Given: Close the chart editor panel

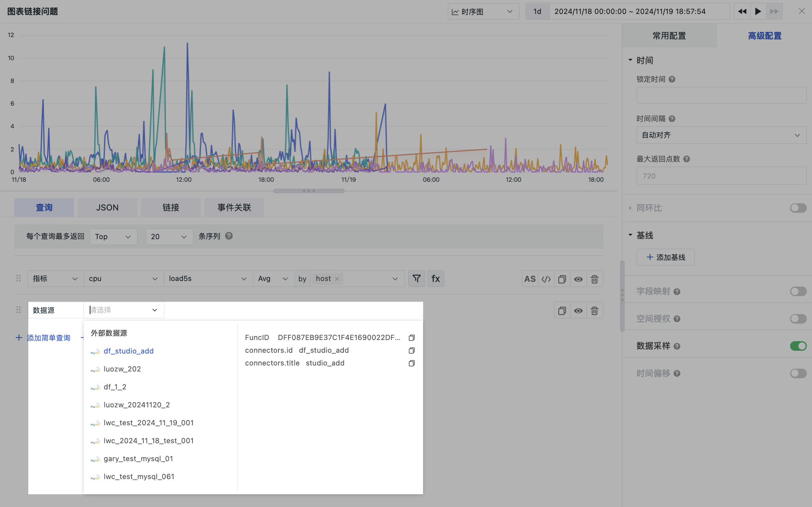Looking at the screenshot, I should coord(802,12).
